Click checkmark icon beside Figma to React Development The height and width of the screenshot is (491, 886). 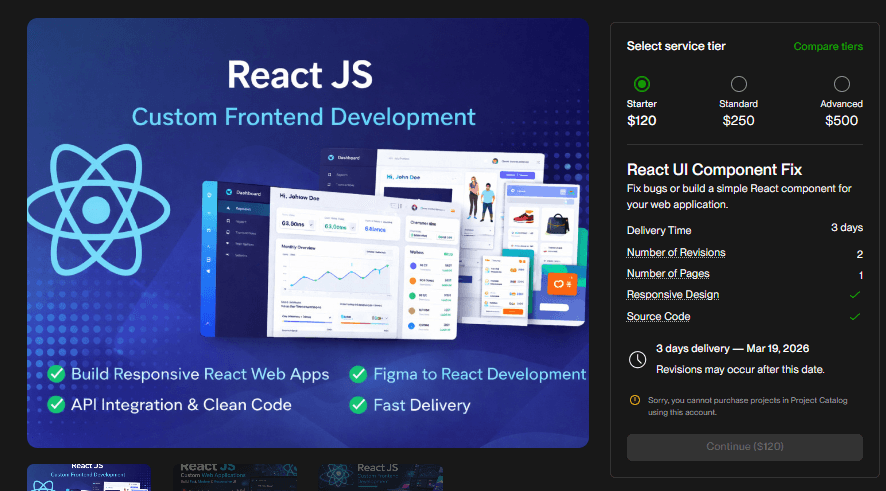(x=358, y=374)
